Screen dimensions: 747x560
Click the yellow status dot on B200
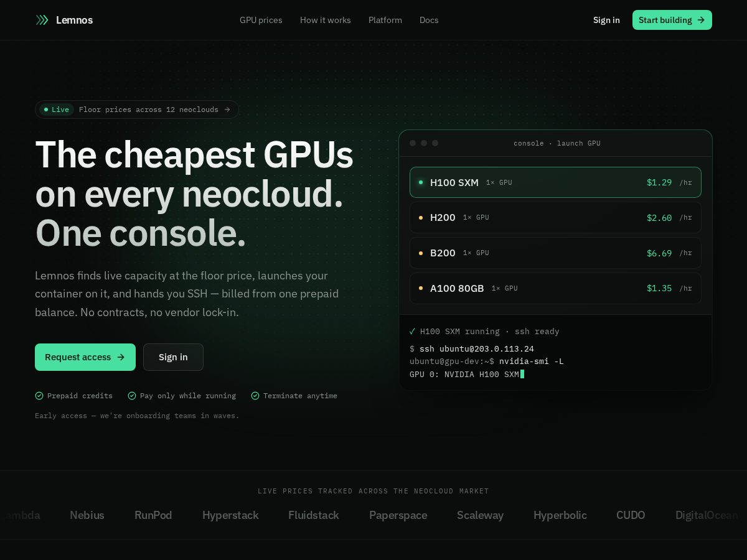421,253
